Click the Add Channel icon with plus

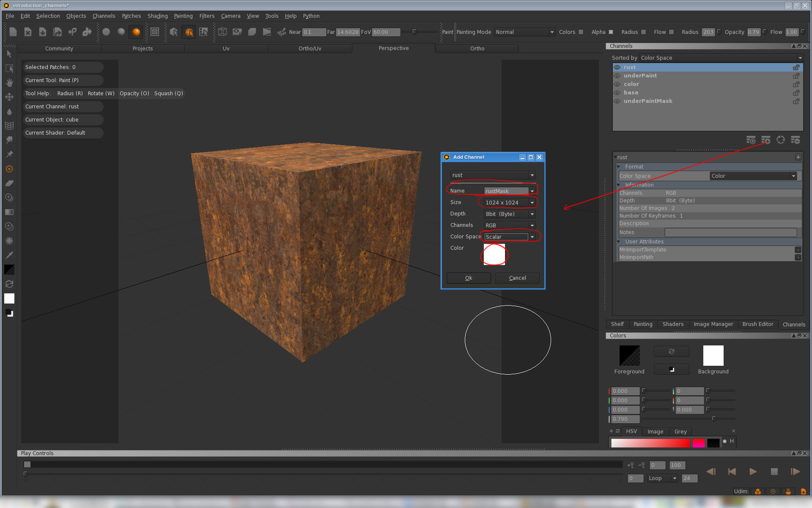[766, 140]
